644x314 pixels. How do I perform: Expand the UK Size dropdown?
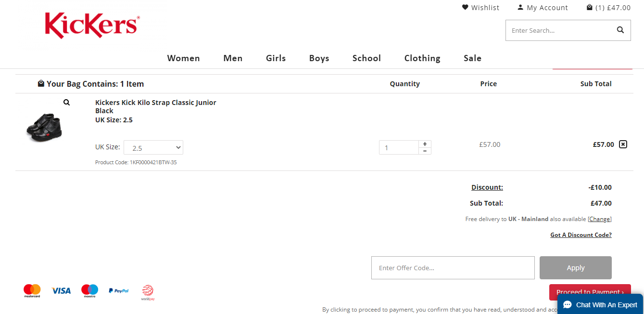click(x=153, y=147)
